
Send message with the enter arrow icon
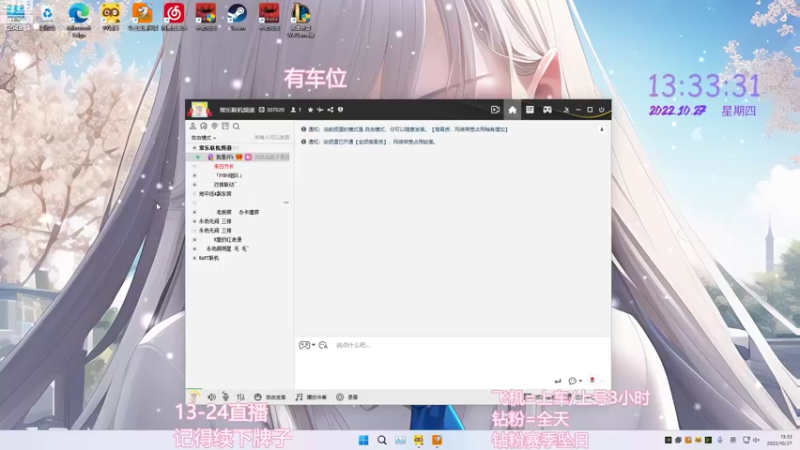[x=558, y=381]
